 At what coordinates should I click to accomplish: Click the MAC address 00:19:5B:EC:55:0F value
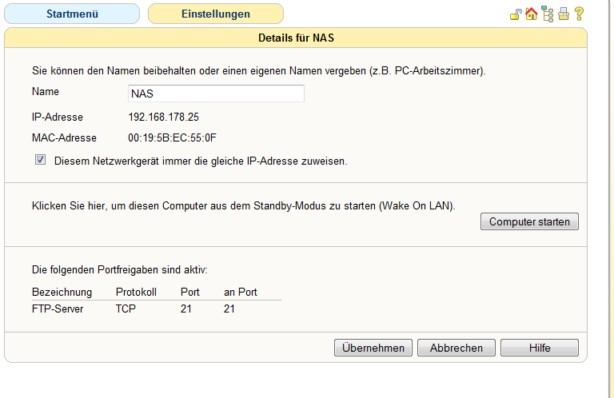[172, 138]
